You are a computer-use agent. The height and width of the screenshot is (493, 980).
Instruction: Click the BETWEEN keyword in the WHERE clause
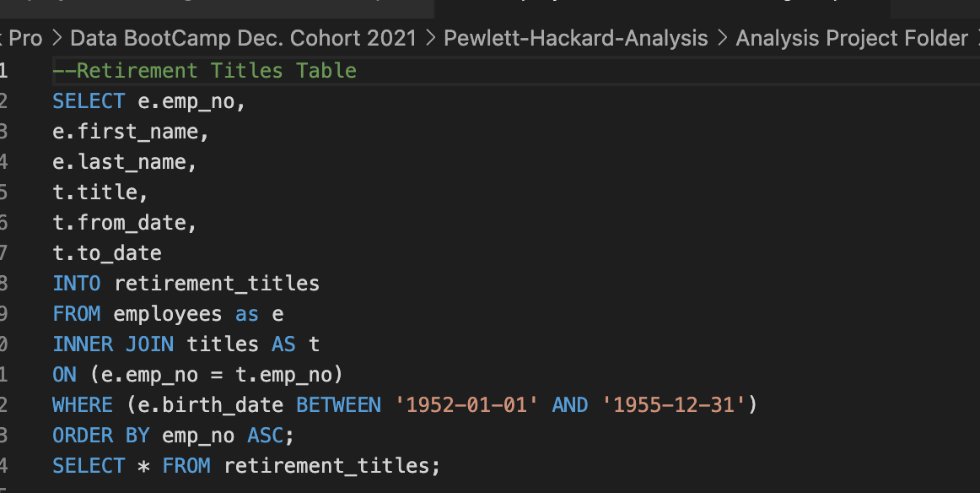338,404
